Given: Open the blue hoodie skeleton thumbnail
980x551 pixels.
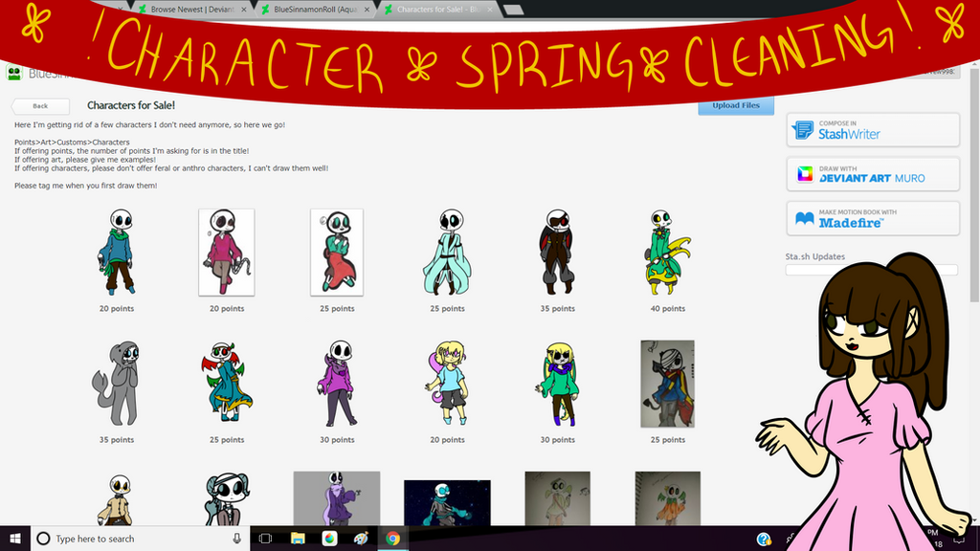Looking at the screenshot, I should click(x=117, y=253).
